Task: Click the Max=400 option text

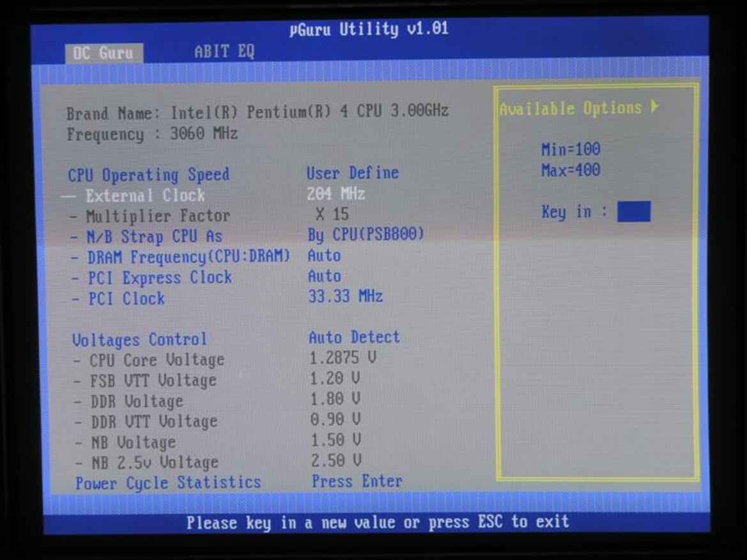Action: [x=571, y=170]
